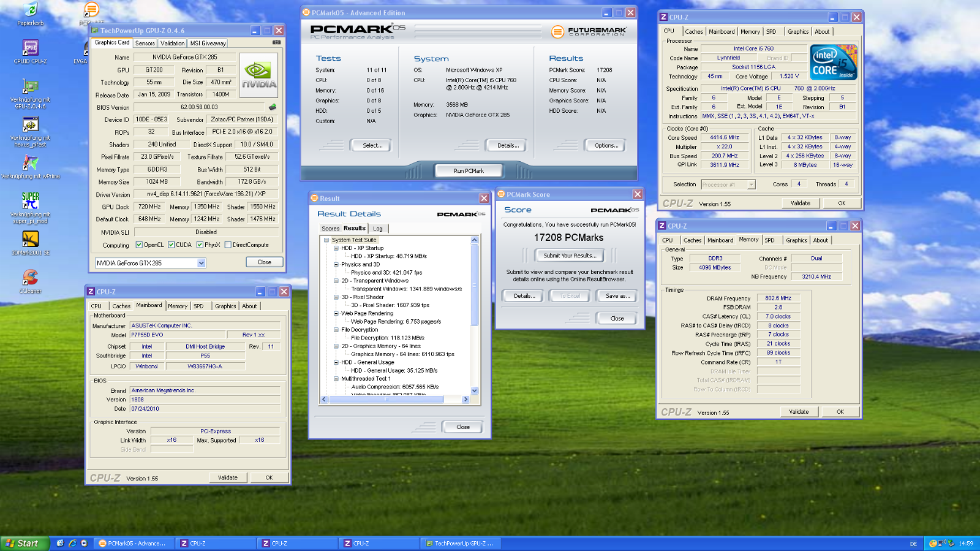Image resolution: width=980 pixels, height=551 pixels.
Task: Toggle the PhysX checkbox in GPU-Z
Action: pos(200,245)
